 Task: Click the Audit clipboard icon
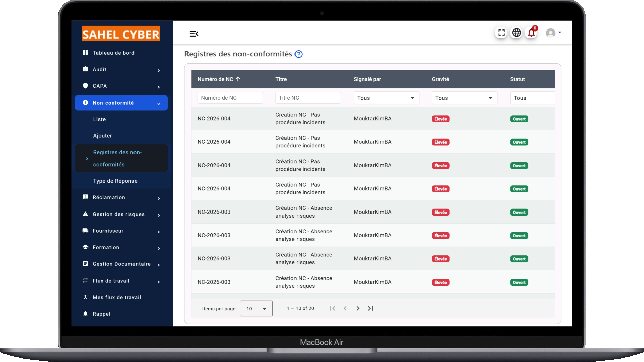(x=85, y=69)
